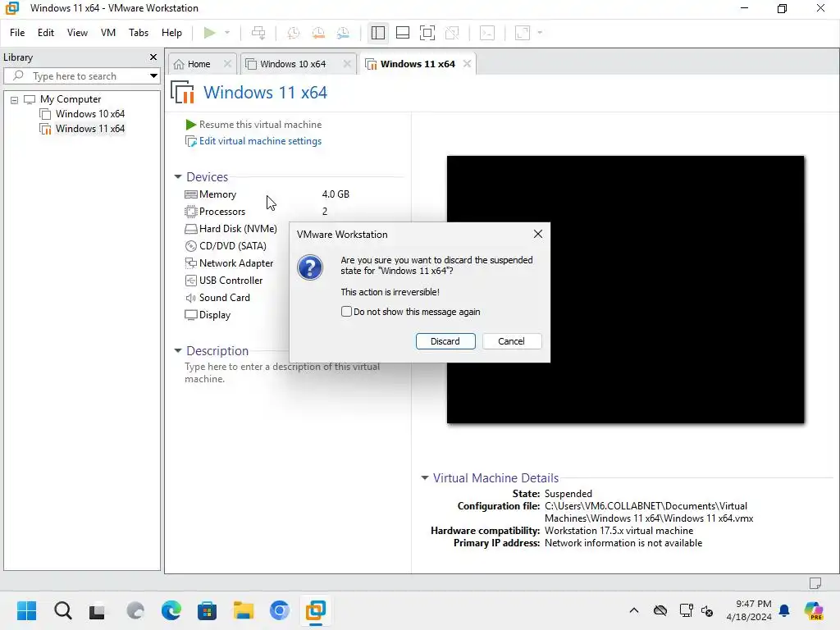Click the status bar message log icon

(x=815, y=583)
